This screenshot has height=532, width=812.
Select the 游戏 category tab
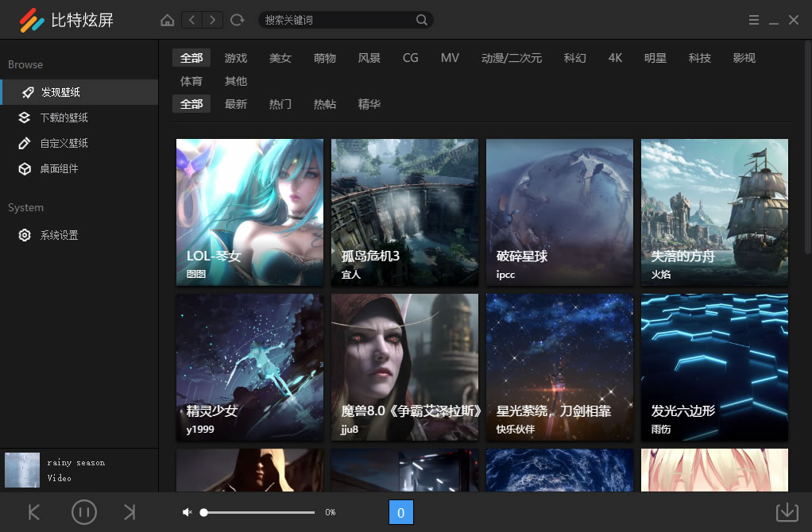click(x=236, y=58)
